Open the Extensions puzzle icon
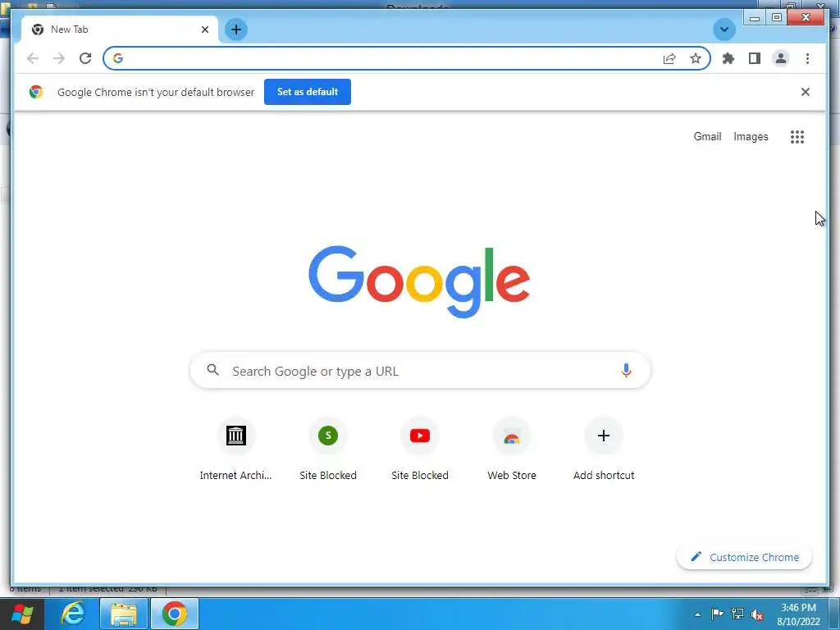 click(728, 58)
